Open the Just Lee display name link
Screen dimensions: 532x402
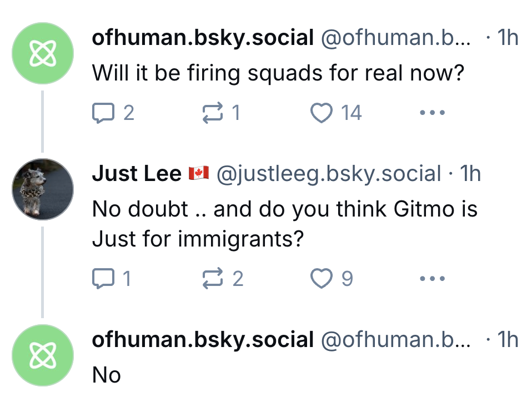[x=137, y=174]
